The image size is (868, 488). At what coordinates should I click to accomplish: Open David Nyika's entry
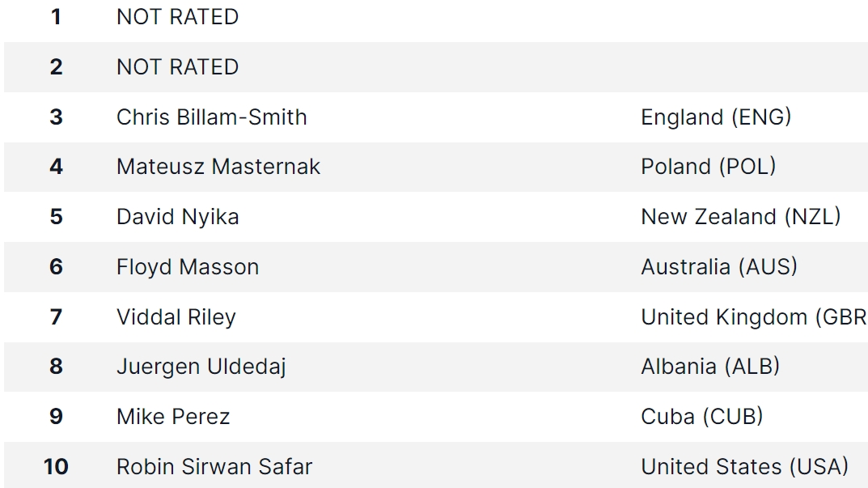(178, 217)
